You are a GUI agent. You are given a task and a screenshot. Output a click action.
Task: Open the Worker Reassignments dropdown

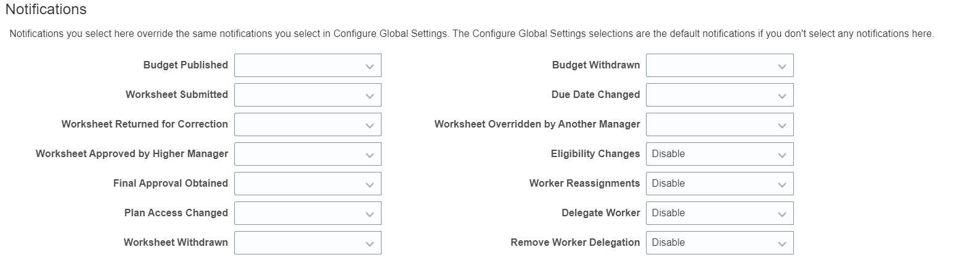coord(719,184)
